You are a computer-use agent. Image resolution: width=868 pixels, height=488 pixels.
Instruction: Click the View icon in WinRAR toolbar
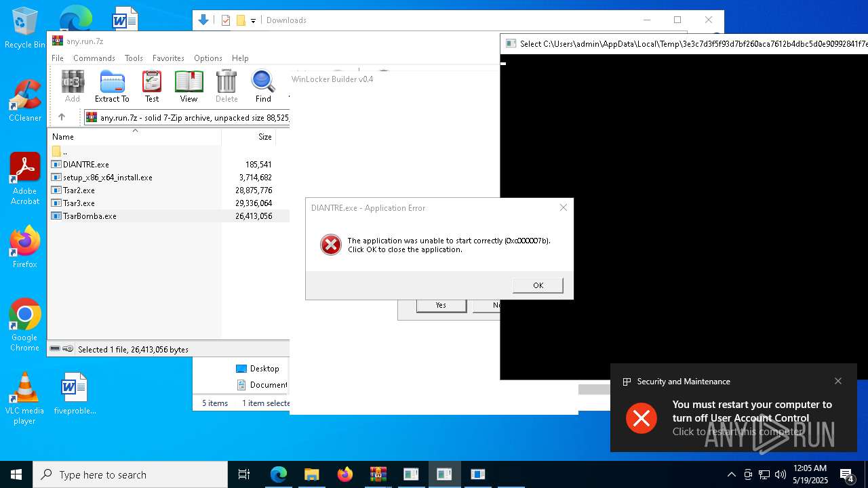(x=189, y=86)
